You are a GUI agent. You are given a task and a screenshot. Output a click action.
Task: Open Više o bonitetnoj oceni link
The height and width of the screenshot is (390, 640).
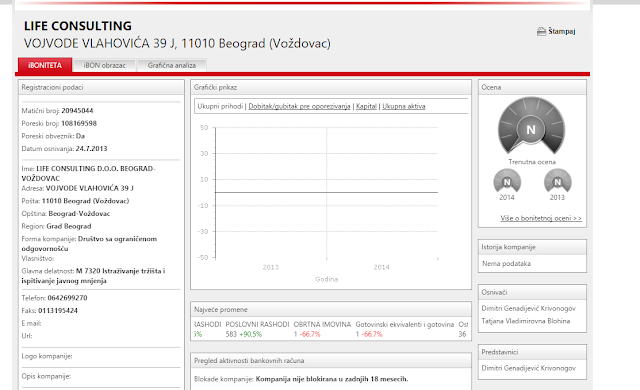click(x=541, y=218)
